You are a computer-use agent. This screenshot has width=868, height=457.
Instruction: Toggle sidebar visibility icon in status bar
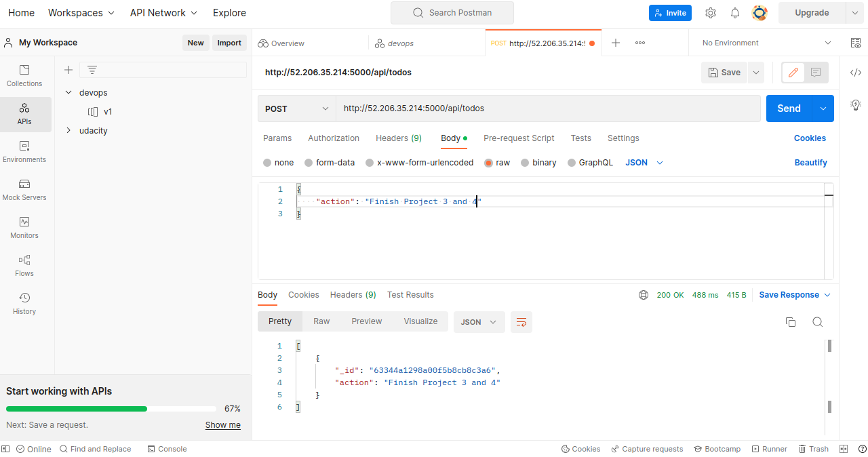pyautogui.click(x=5, y=449)
